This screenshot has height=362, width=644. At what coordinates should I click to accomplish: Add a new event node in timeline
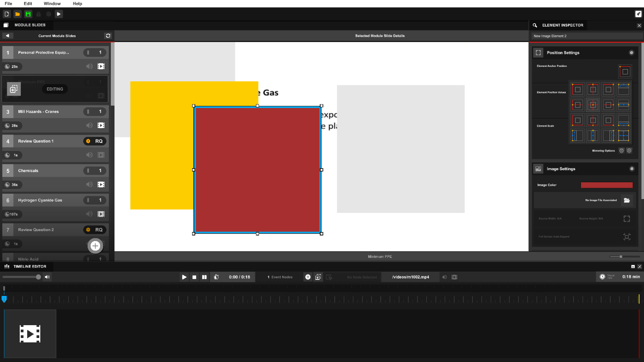[308, 277]
